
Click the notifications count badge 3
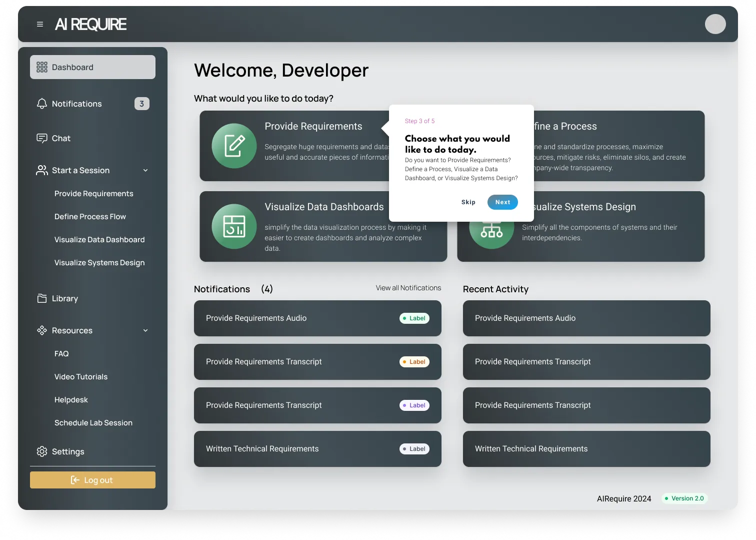click(142, 104)
